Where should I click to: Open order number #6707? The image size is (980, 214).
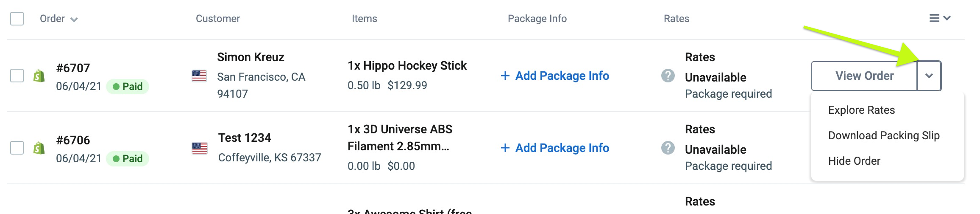click(73, 68)
